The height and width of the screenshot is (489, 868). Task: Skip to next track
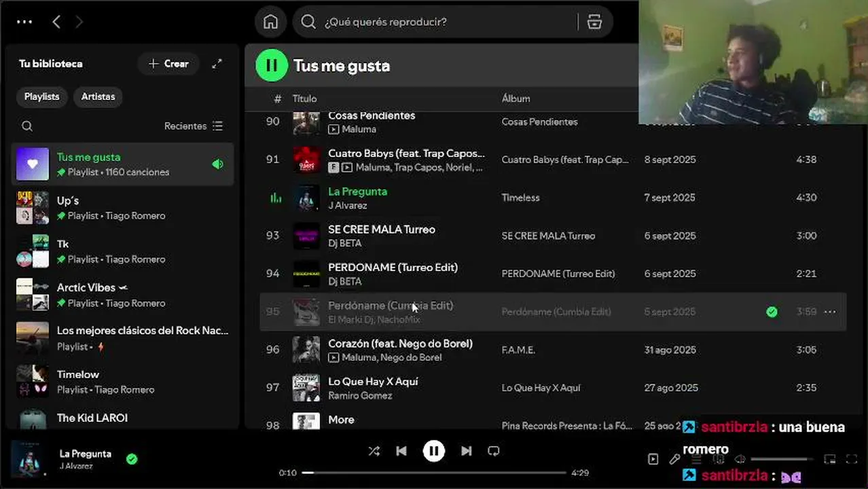tap(466, 451)
